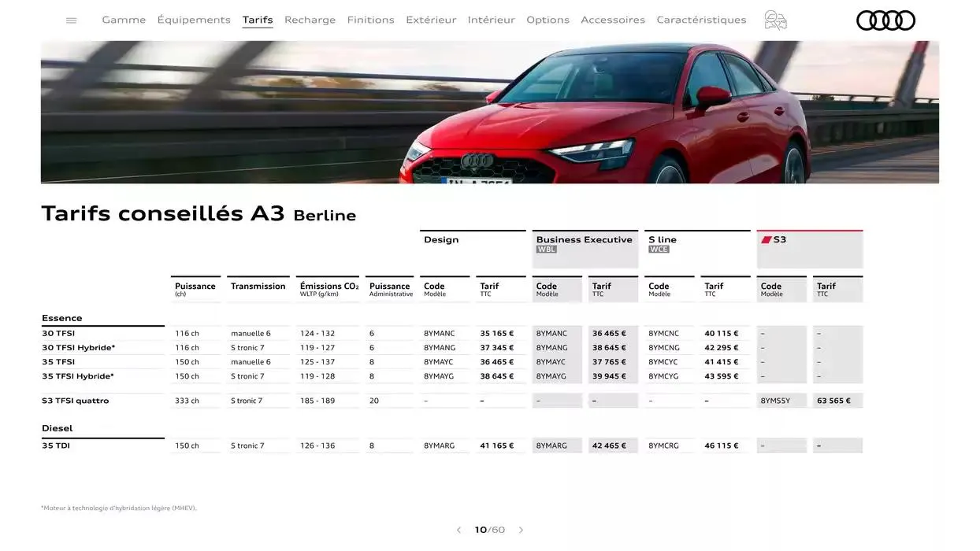Click the page number 10/60 indicator
Screen dimensions: 980x551
pyautogui.click(x=489, y=531)
